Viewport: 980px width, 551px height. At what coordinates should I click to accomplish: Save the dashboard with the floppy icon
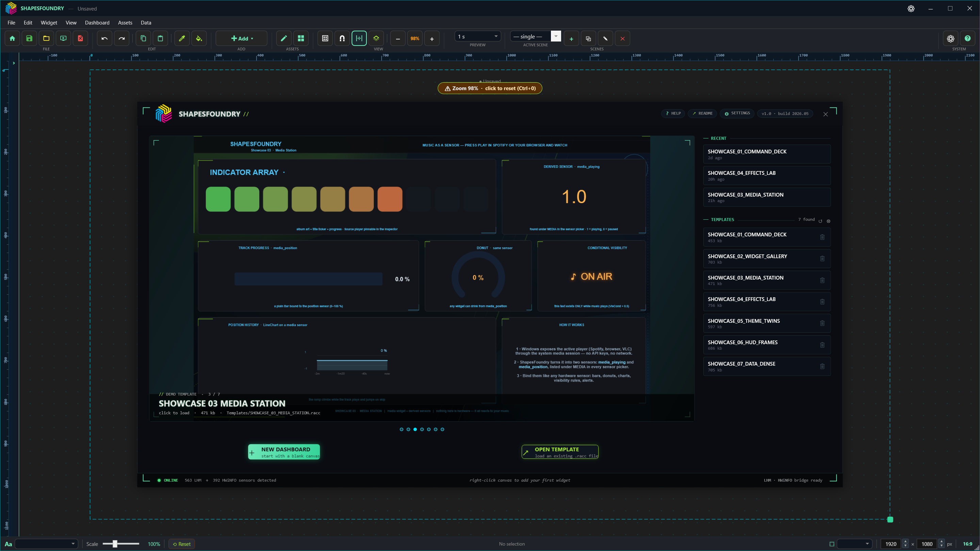[29, 38]
